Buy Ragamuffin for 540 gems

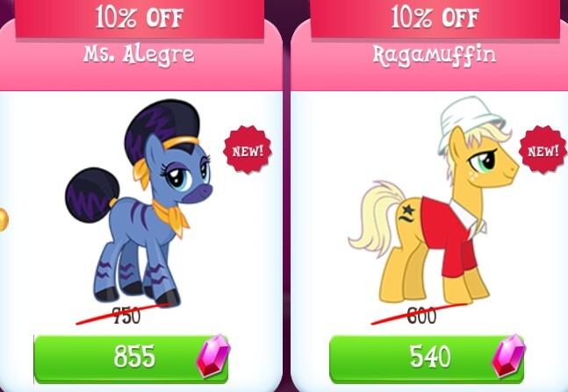427,359
